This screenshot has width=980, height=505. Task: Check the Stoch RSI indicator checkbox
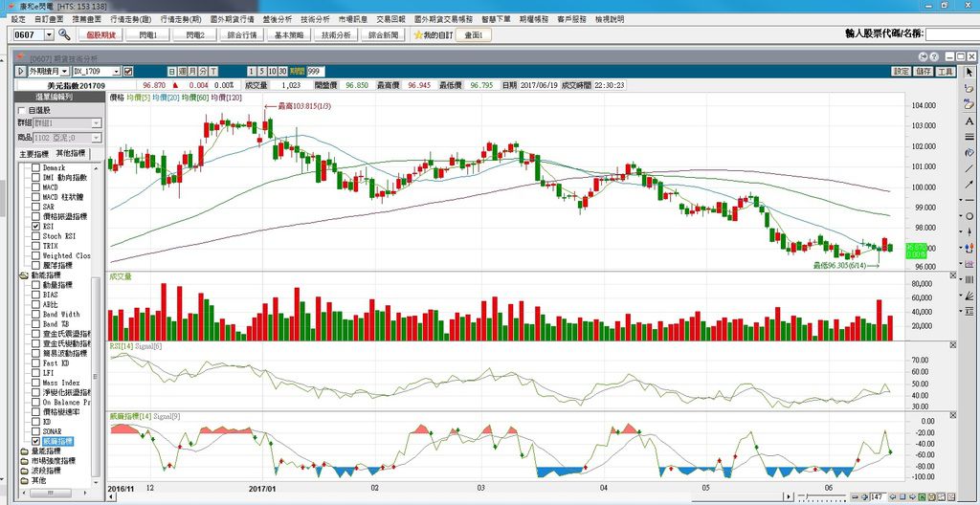35,236
